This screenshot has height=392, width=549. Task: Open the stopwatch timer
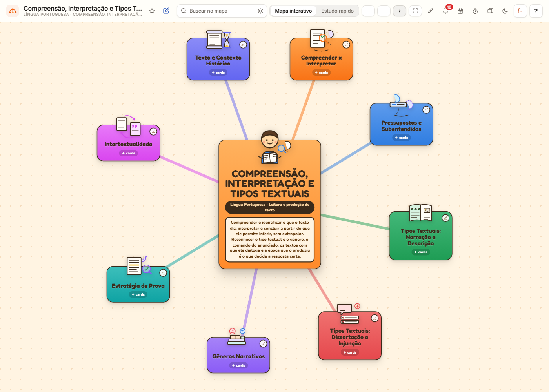pos(475,11)
